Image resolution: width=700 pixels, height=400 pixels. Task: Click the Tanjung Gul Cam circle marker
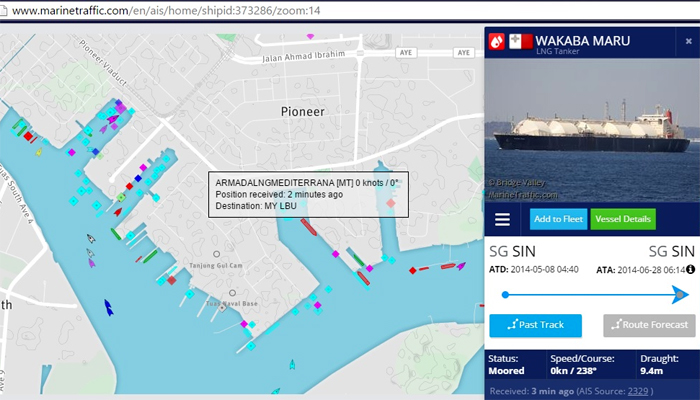click(217, 254)
